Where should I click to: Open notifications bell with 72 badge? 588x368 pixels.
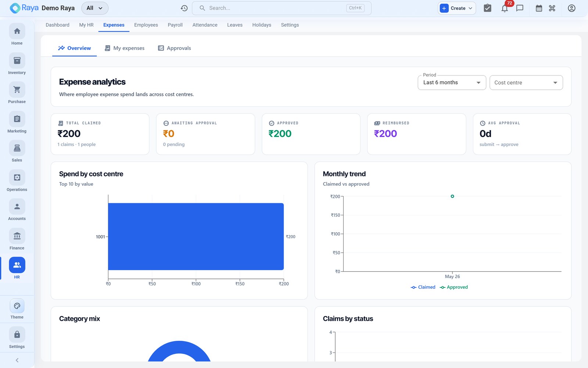[505, 8]
